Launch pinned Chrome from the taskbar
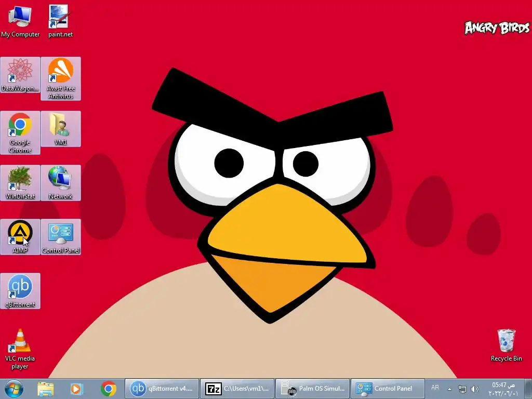 (x=108, y=389)
